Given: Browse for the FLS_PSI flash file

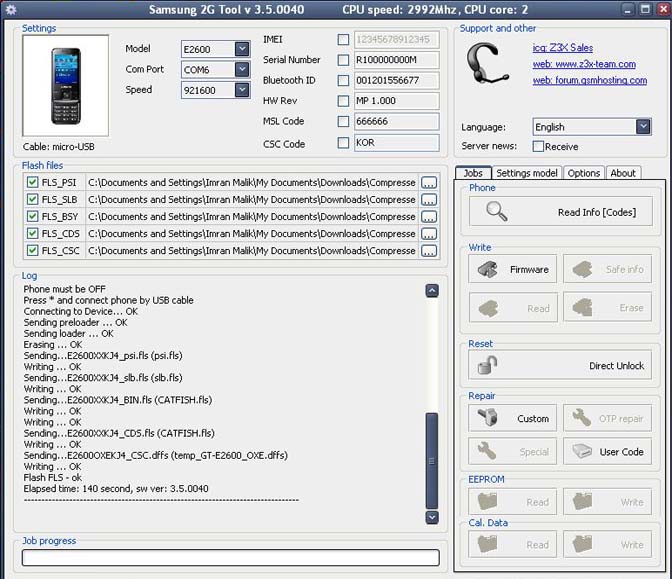Looking at the screenshot, I should pyautogui.click(x=429, y=183).
